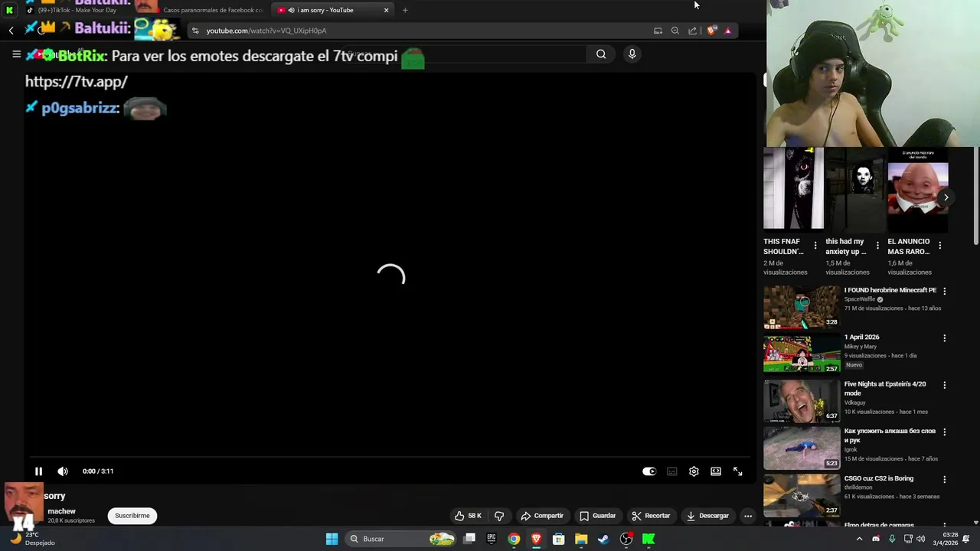Open options for 'this had my anxiety' video

(877, 246)
